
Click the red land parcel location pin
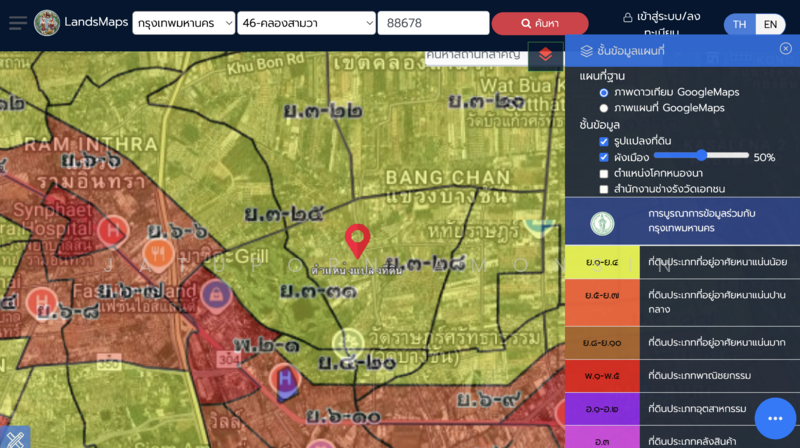pyautogui.click(x=357, y=241)
